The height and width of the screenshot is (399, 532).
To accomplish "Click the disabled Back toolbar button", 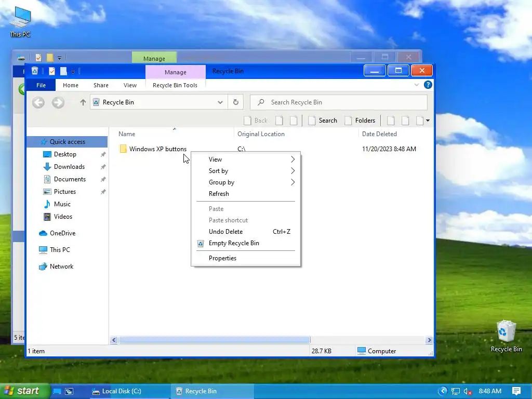I will click(256, 121).
